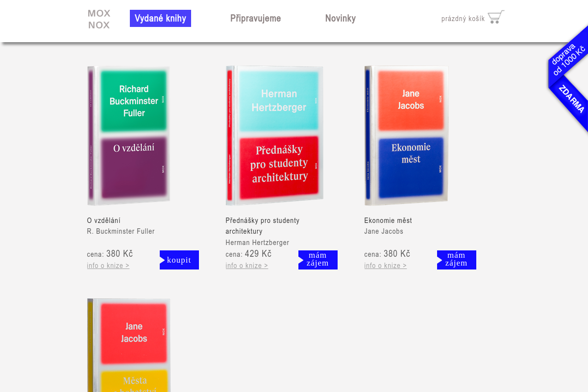This screenshot has height=392, width=588.
Task: Open Richard Buckminster Fuller book cover
Action: coord(129,136)
